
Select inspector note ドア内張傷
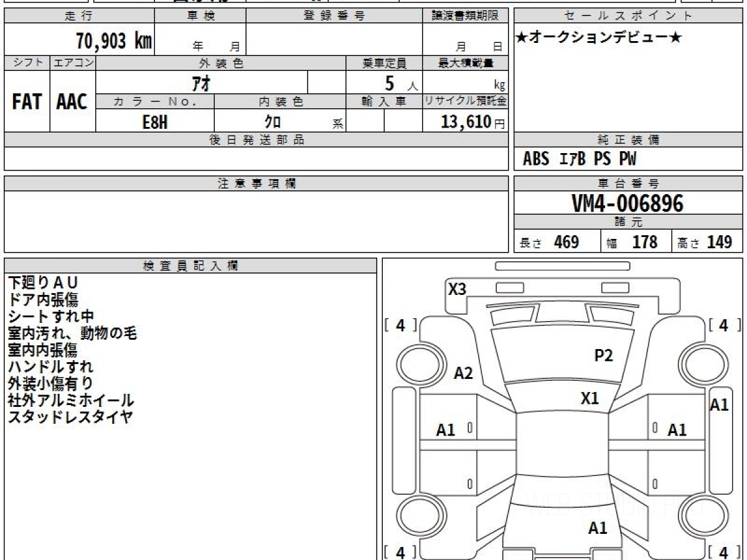tap(43, 299)
